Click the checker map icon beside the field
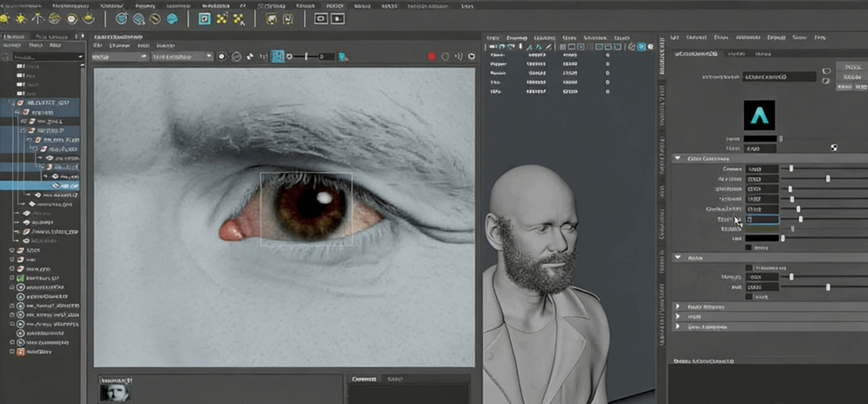The width and height of the screenshot is (868, 404). pos(833,148)
